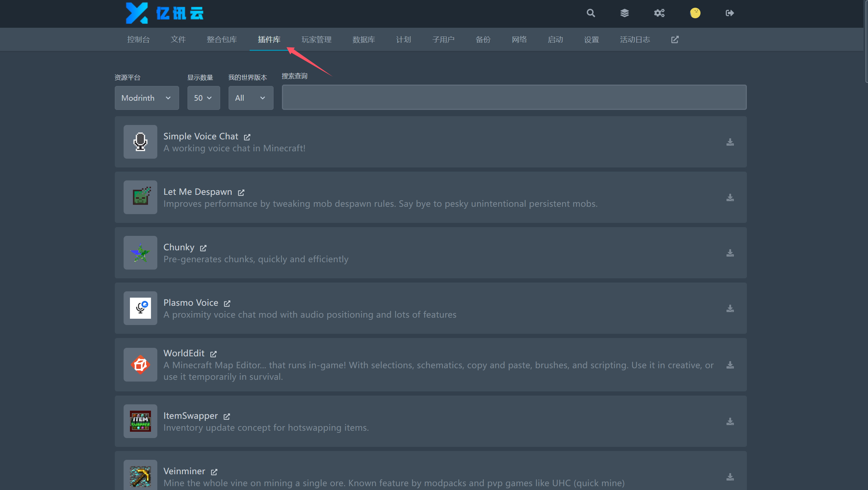
Task: Click the logout arrow icon
Action: pyautogui.click(x=730, y=13)
